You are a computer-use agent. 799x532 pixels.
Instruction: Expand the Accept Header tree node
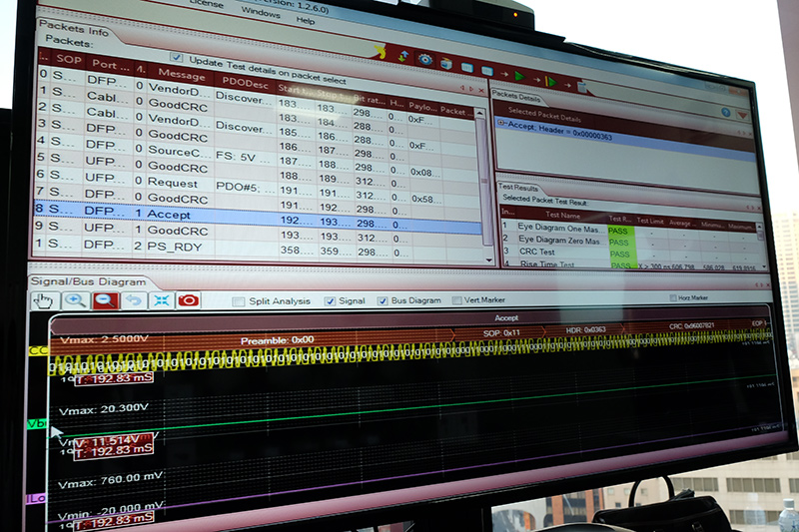tap(500, 123)
